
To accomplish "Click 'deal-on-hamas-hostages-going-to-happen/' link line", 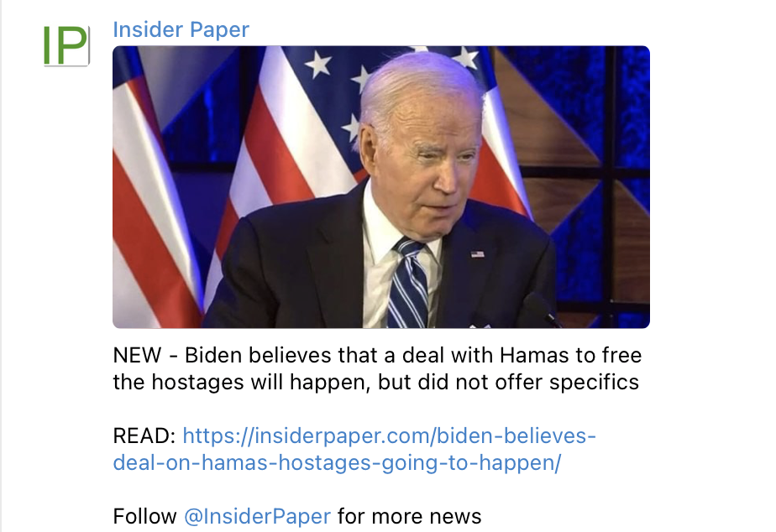I will (337, 463).
